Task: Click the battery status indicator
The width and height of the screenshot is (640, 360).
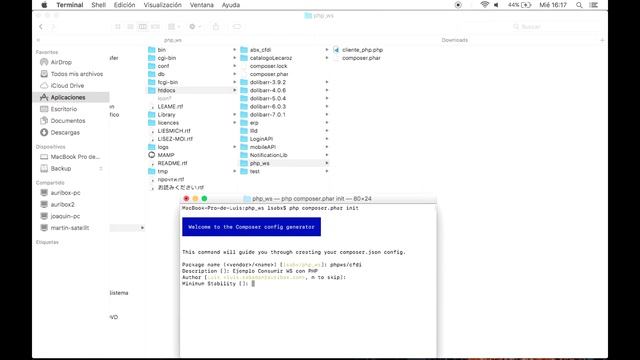Action: pos(520,5)
